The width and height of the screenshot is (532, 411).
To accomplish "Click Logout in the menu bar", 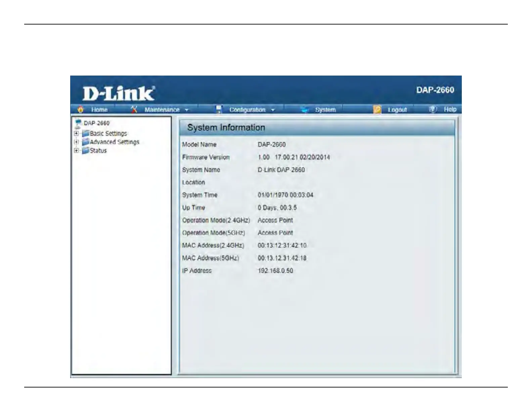I will coord(397,110).
